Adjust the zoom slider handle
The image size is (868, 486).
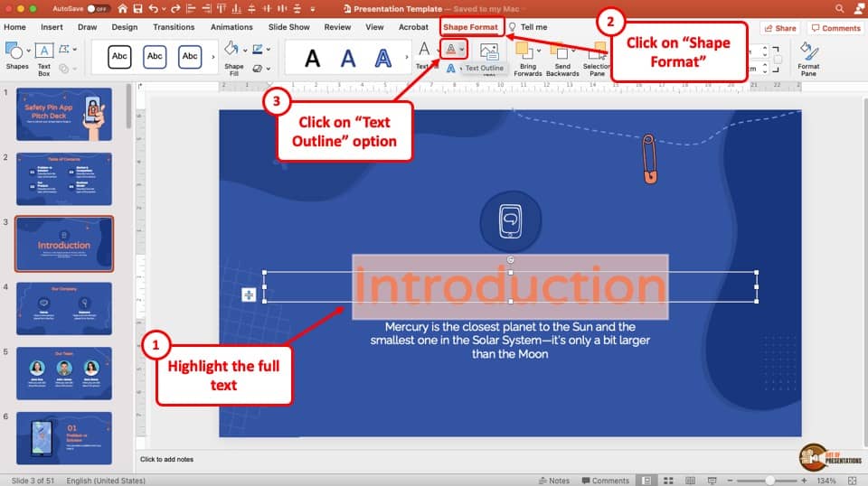pyautogui.click(x=770, y=481)
